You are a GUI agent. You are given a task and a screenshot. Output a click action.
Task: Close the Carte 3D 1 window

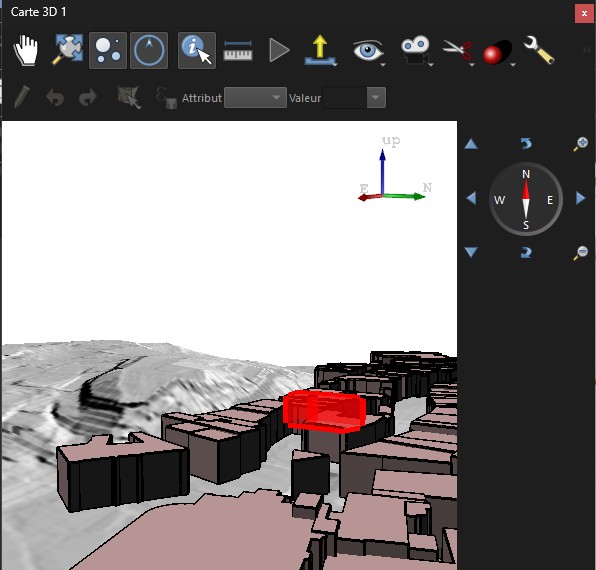[x=584, y=13]
